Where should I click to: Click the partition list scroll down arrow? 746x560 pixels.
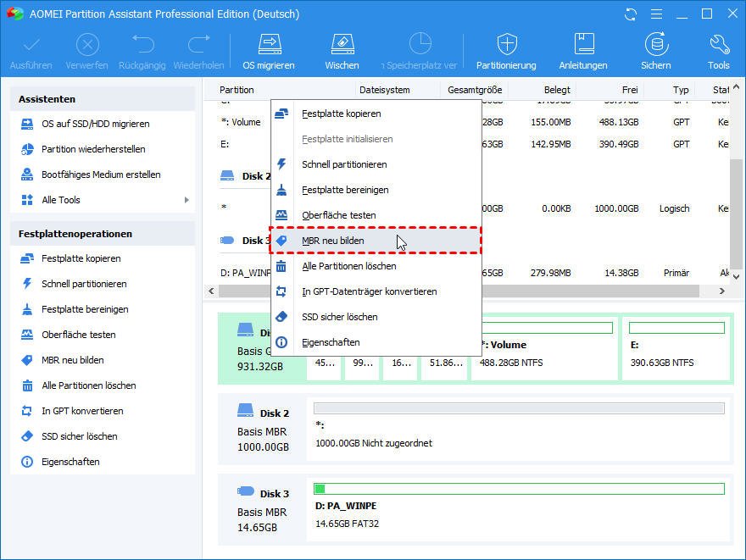point(736,277)
